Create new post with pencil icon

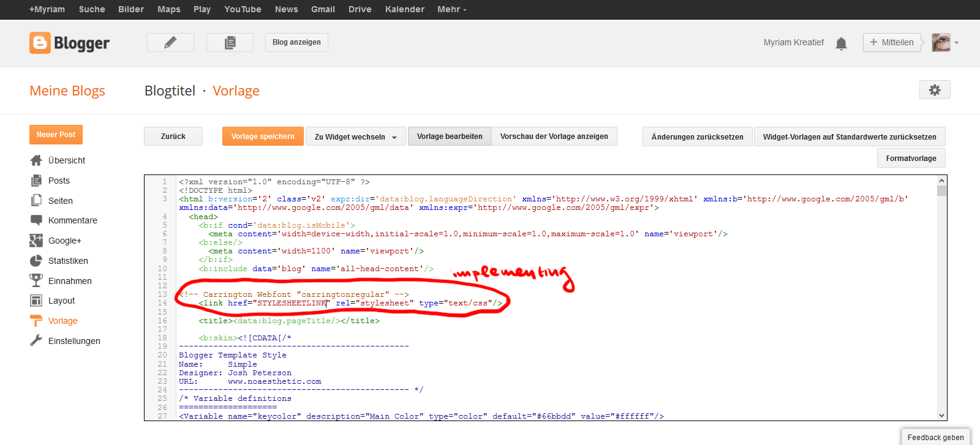pyautogui.click(x=170, y=42)
